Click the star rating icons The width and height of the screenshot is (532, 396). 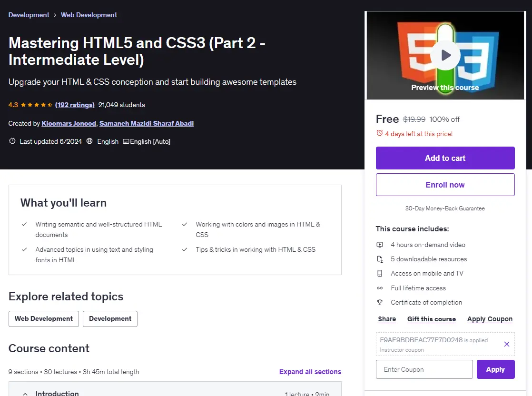point(36,105)
